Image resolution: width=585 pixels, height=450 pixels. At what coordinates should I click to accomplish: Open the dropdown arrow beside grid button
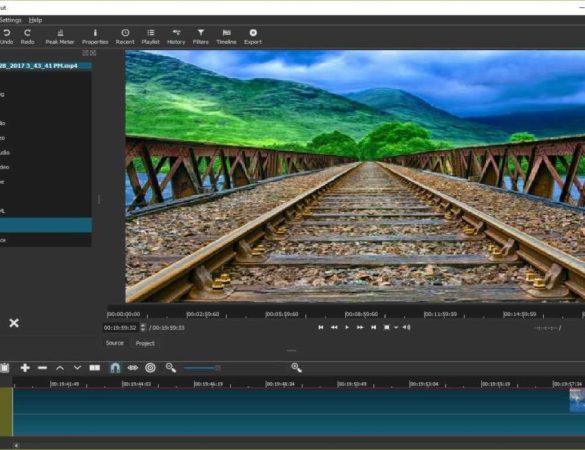396,328
